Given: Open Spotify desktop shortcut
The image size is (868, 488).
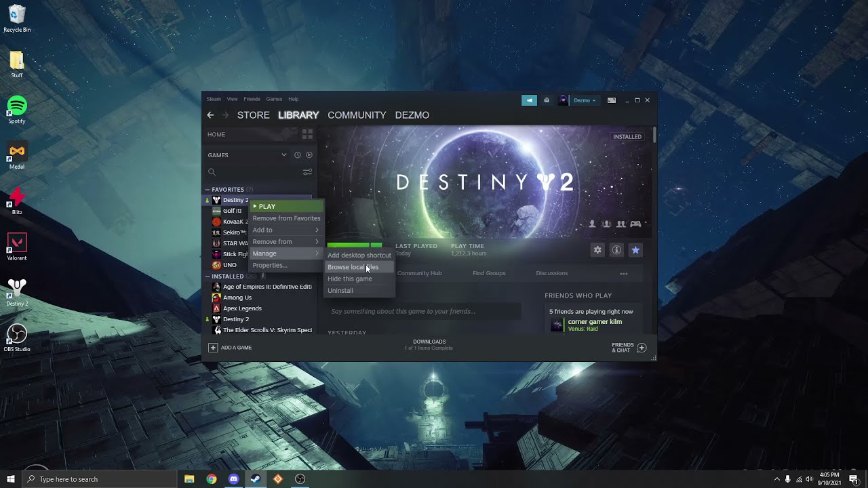Looking at the screenshot, I should point(17,110).
